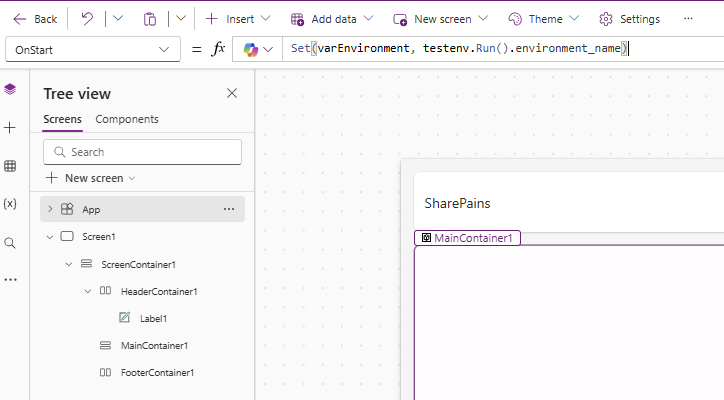Expand the New screen toolbar chevron
Screen dimensions: 724x400
(483, 18)
